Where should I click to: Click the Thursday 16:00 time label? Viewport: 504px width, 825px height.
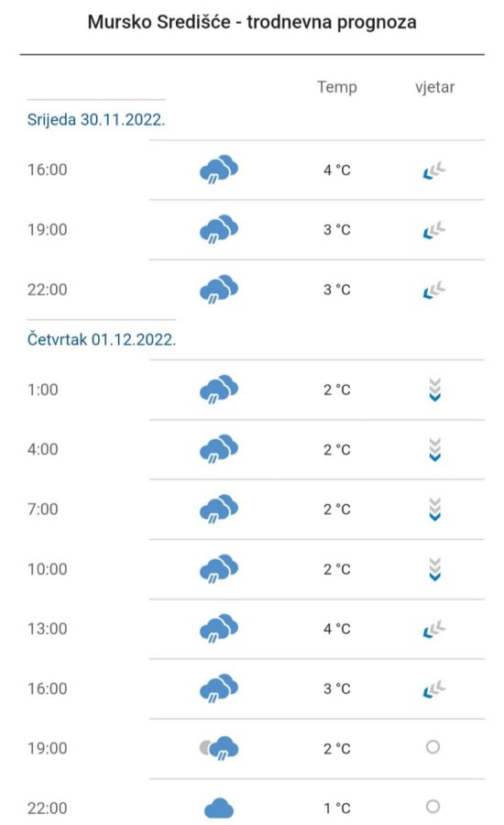point(48,688)
